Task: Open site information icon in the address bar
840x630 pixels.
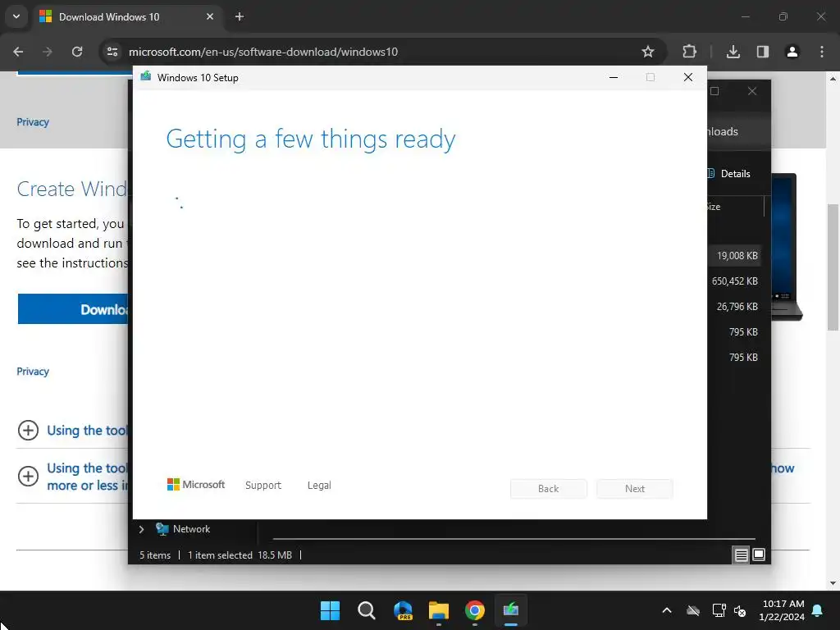Action: (x=112, y=52)
